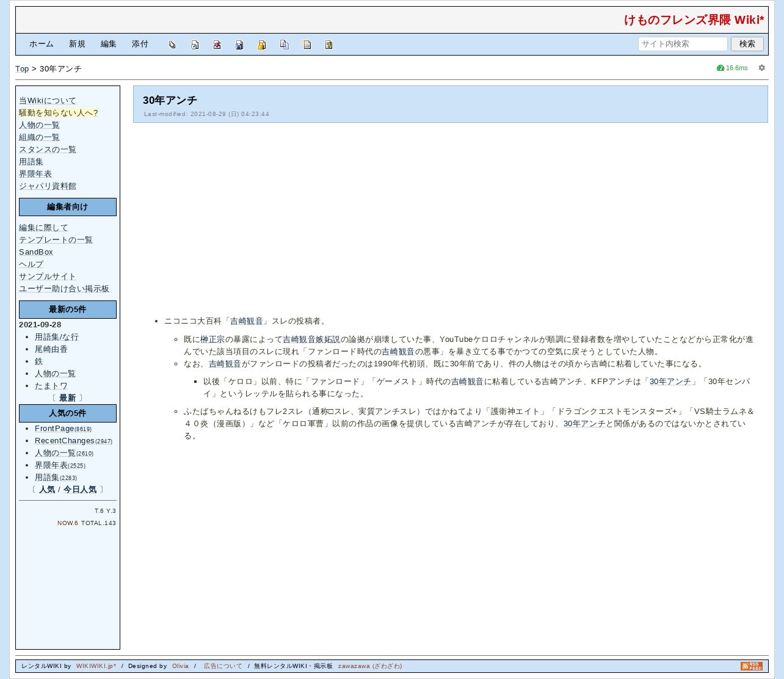Click the diff (two pages) toolbar icon
This screenshot has width=784, height=679.
pos(172,45)
